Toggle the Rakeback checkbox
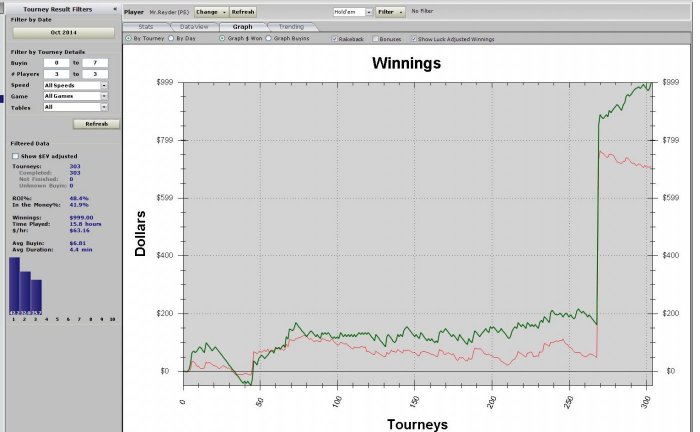This screenshot has height=432, width=700. [x=334, y=39]
